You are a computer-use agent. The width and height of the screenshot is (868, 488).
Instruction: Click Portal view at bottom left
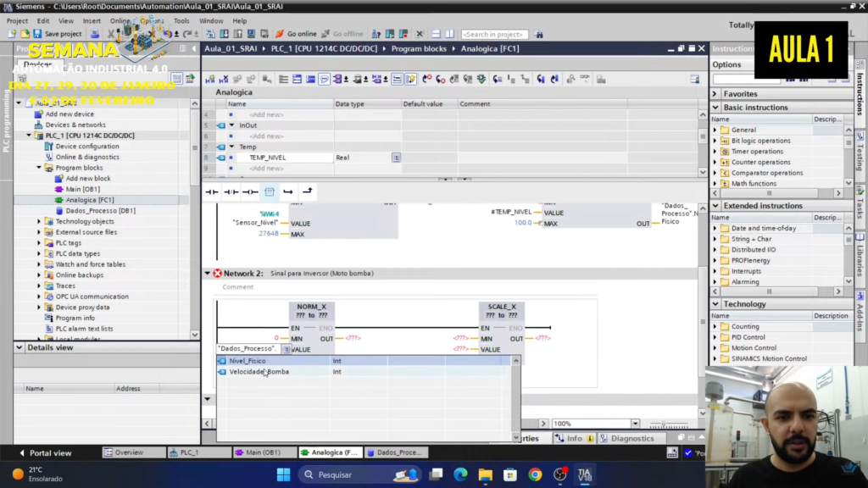[46, 452]
